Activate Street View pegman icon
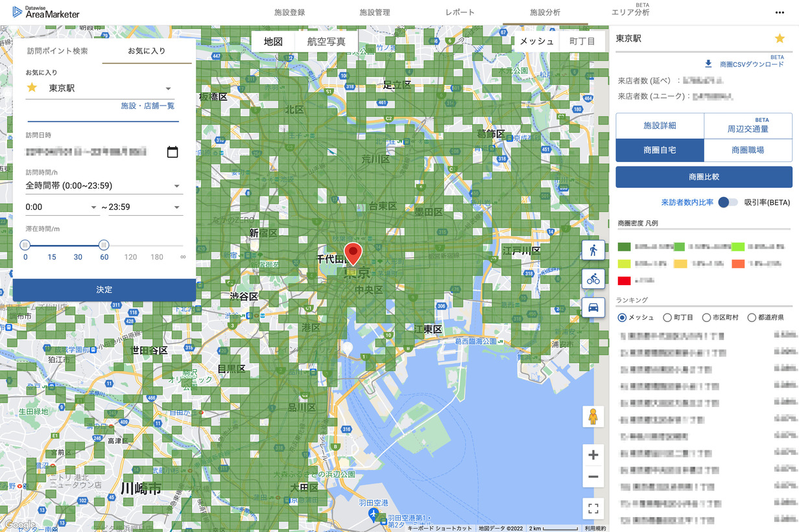Image resolution: width=799 pixels, height=532 pixels. click(593, 417)
